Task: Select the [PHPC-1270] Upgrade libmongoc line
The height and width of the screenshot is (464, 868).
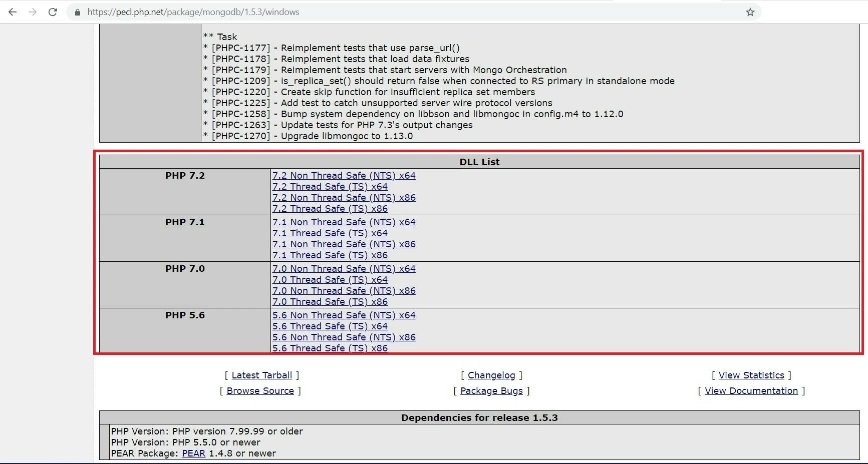Action: [308, 136]
